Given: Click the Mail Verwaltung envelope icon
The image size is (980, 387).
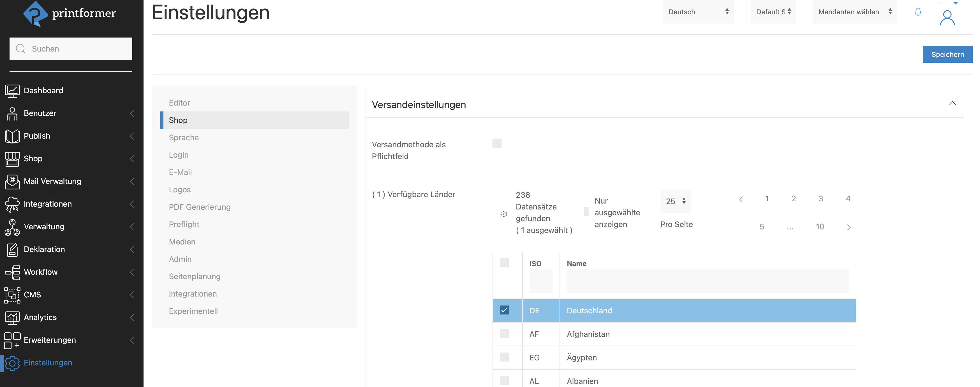Looking at the screenshot, I should click(12, 181).
